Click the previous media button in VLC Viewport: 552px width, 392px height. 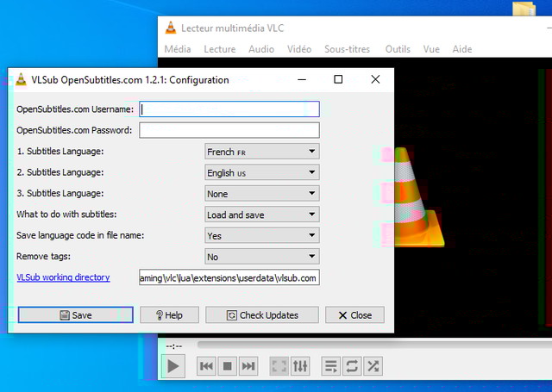tap(206, 366)
